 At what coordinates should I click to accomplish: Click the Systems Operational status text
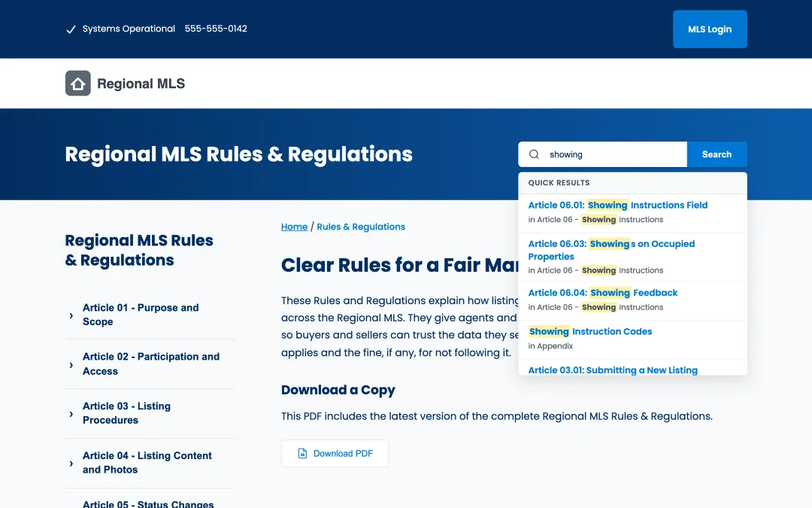[129, 29]
